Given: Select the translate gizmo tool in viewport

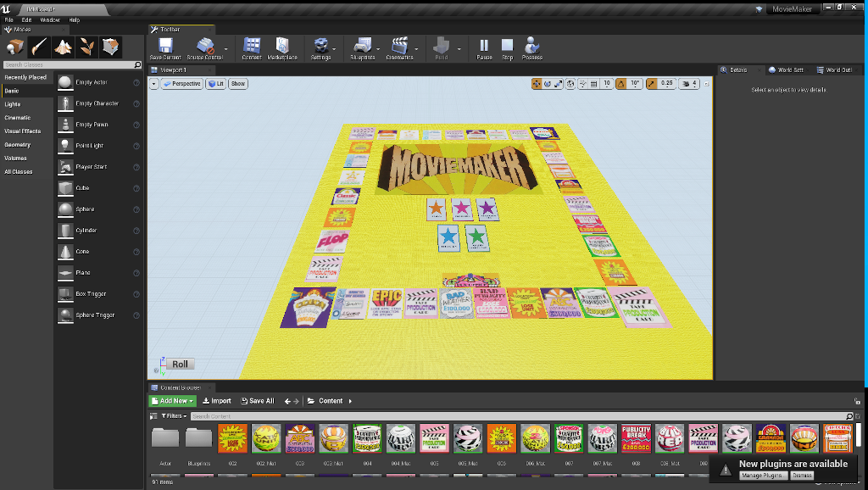Looking at the screenshot, I should tap(536, 84).
